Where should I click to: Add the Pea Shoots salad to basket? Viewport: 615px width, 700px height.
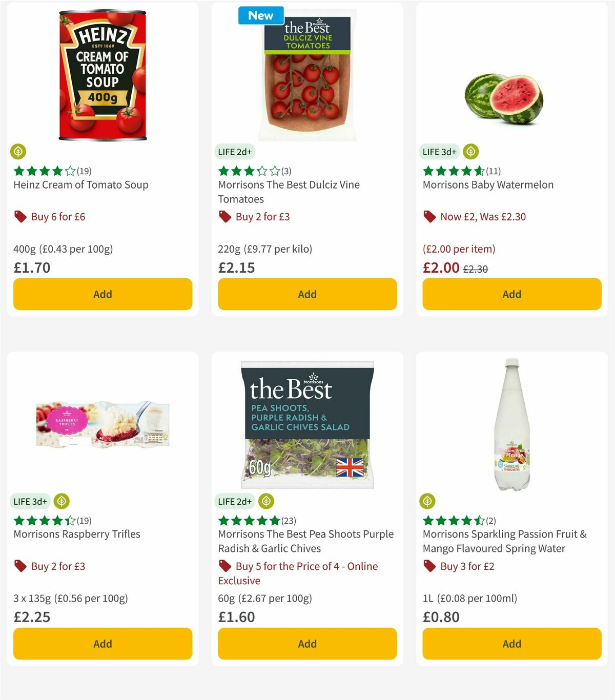click(x=306, y=644)
